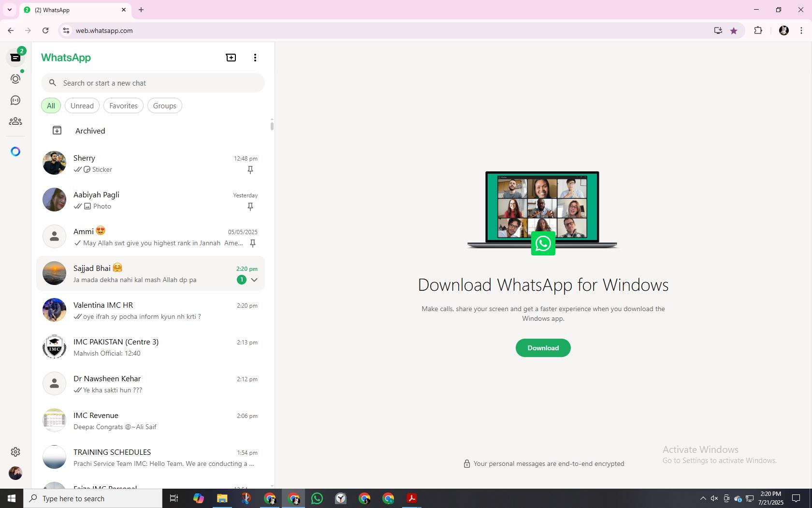Open your profile picture in the sidebar
Image resolution: width=812 pixels, height=508 pixels.
pyautogui.click(x=15, y=473)
